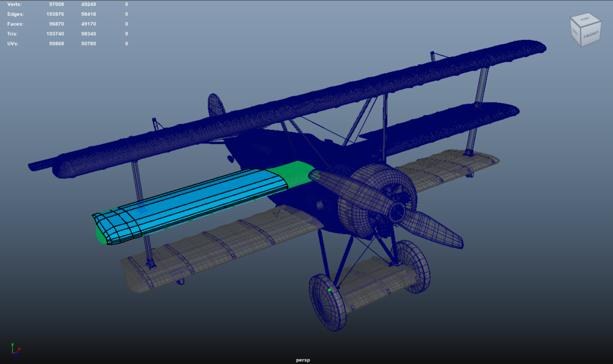Click the Tris: label in the HUD
This screenshot has width=613, height=364.
12,34
